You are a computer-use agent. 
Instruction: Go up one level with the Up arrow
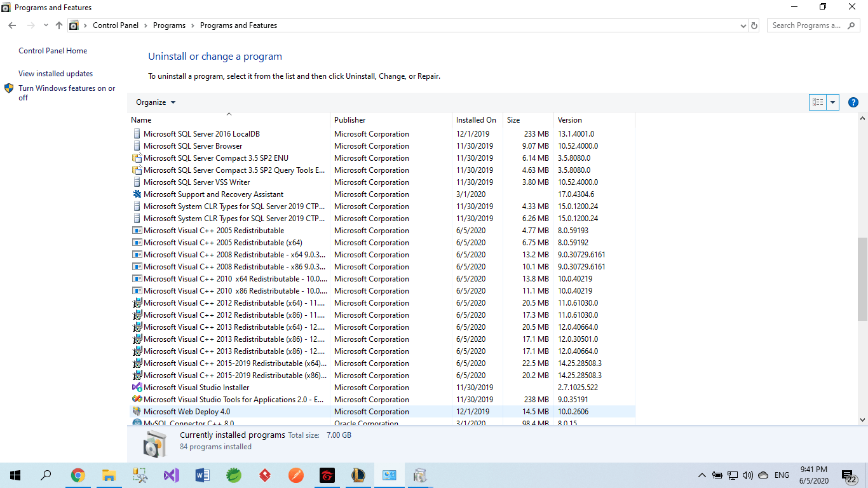[x=59, y=25]
